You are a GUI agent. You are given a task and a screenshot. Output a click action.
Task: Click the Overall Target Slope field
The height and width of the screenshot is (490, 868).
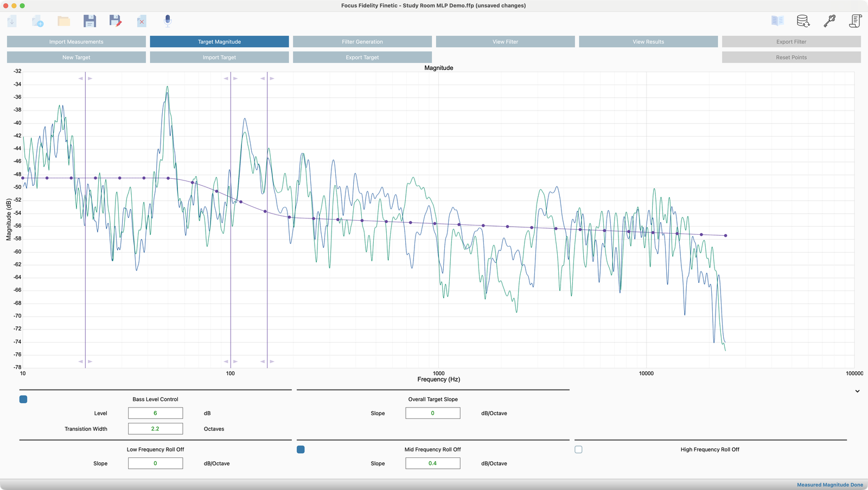pyautogui.click(x=433, y=413)
